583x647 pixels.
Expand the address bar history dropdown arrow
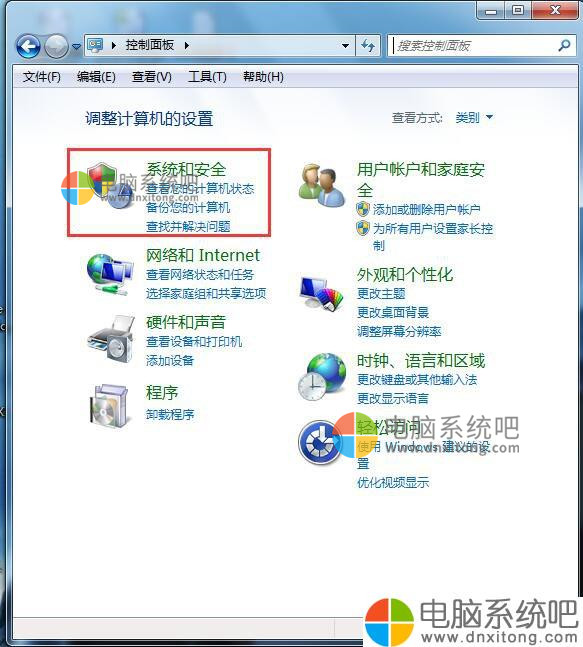pyautogui.click(x=345, y=45)
